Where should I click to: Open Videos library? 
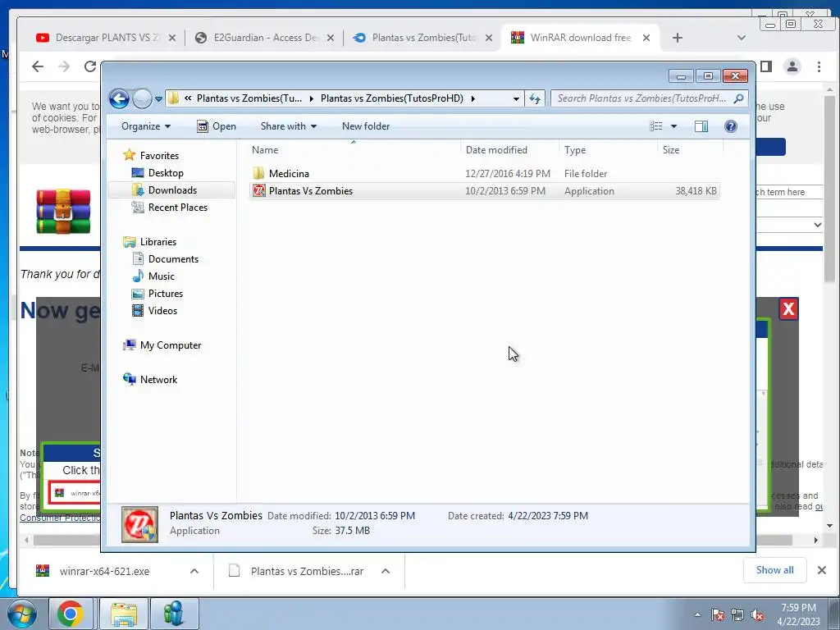pyautogui.click(x=162, y=311)
